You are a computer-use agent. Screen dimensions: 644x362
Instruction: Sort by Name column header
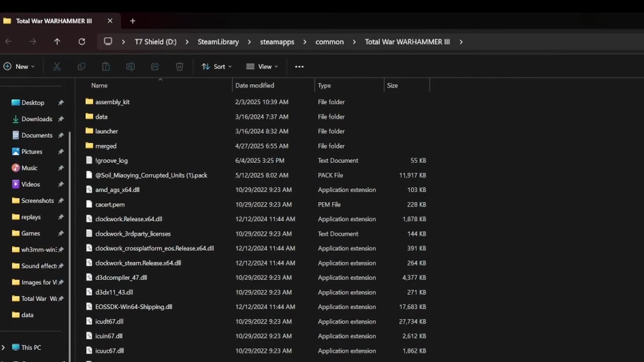tap(99, 85)
